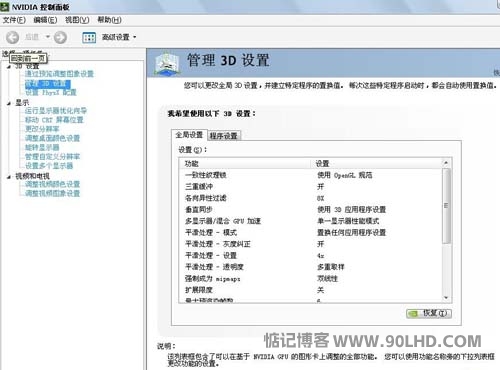Click the settings list scroll-down arrow
This screenshot has width=500, height=370.
(446, 298)
